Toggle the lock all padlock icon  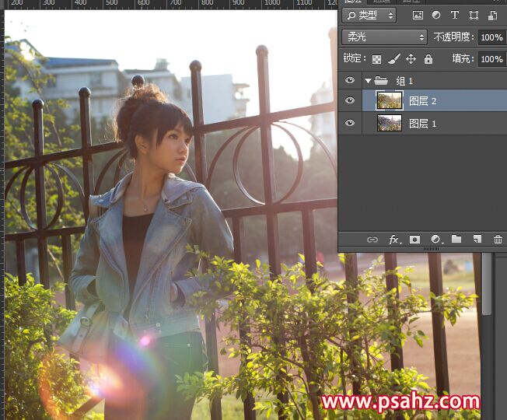coord(428,59)
